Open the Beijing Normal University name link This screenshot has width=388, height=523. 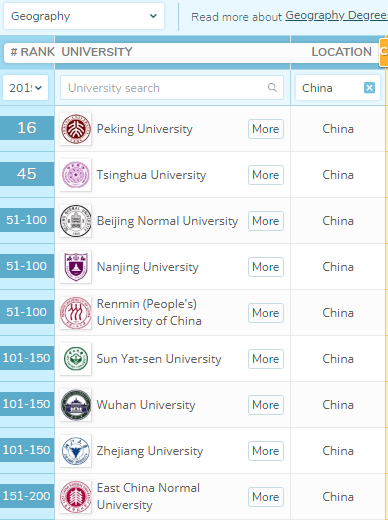click(x=167, y=221)
